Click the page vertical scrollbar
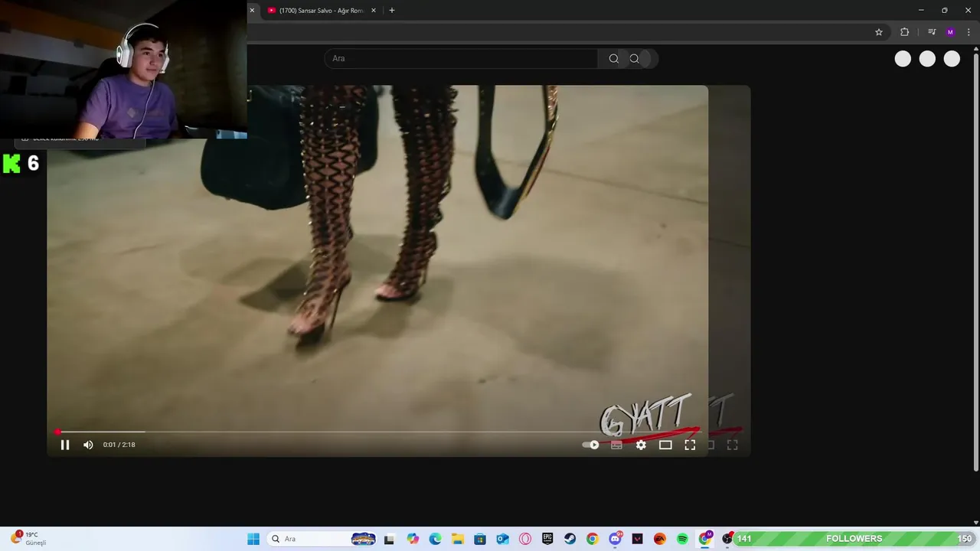This screenshot has width=980, height=551. (x=975, y=260)
